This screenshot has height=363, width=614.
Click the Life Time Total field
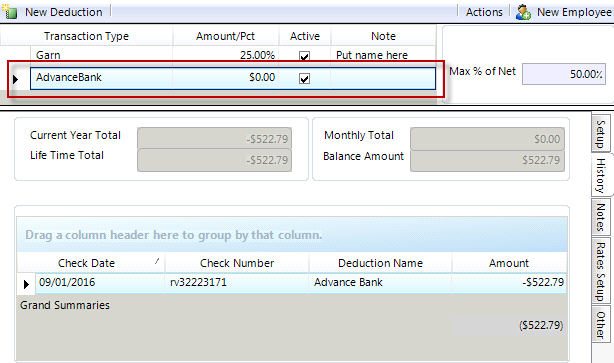pos(214,160)
